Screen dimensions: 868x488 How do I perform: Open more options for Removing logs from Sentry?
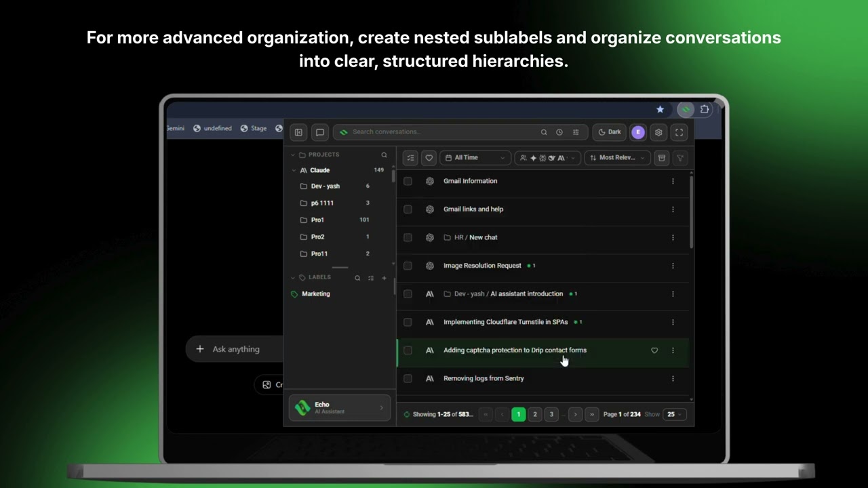click(673, 378)
